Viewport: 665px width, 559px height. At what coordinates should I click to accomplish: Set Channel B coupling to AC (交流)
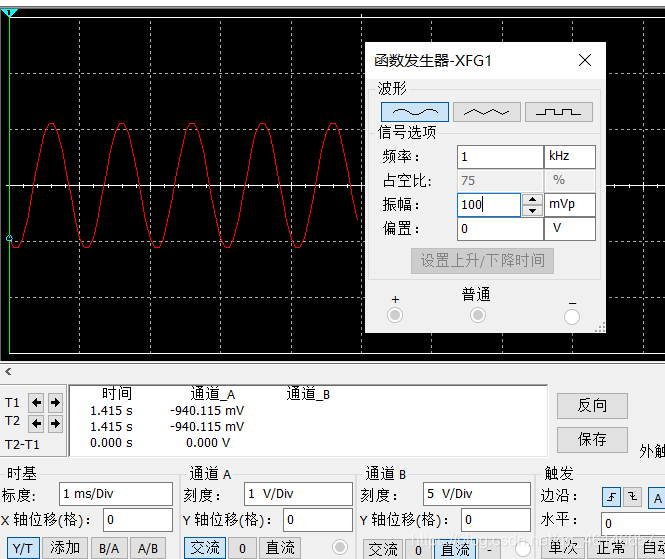point(383,550)
